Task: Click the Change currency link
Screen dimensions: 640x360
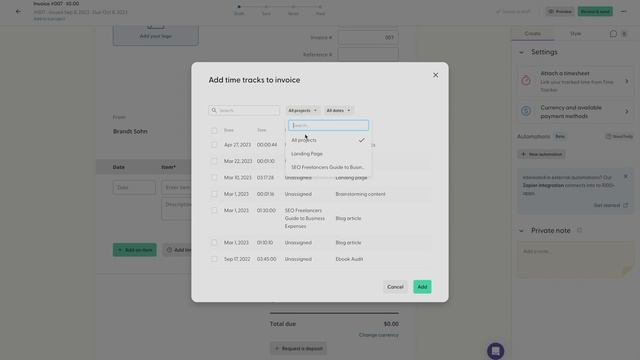Action: point(378,335)
